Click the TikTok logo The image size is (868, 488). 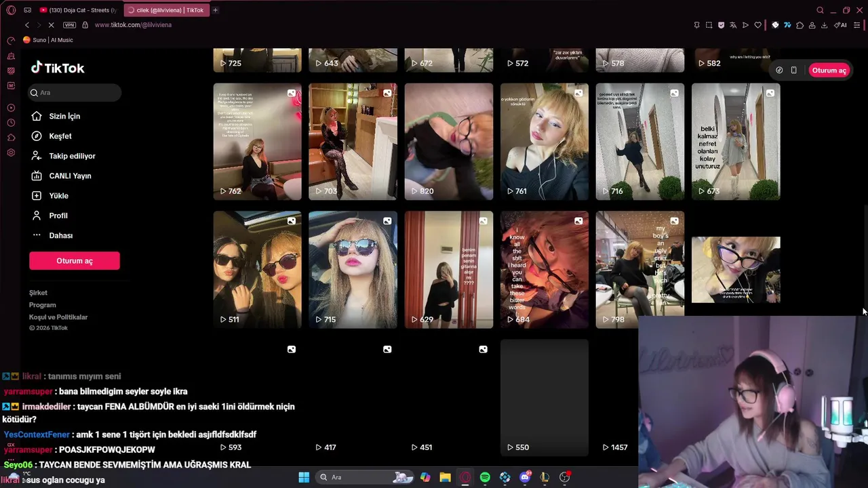pyautogui.click(x=58, y=68)
